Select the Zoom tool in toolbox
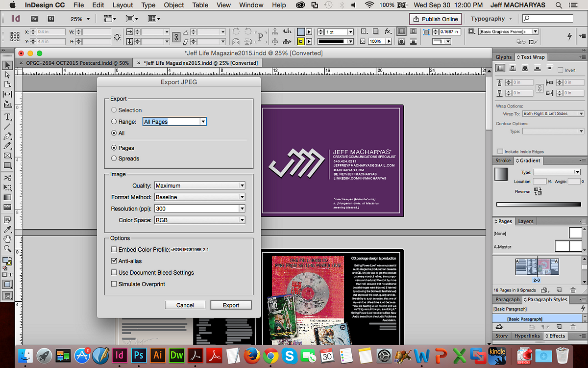Viewport: 588px width, 368px height. [7, 249]
